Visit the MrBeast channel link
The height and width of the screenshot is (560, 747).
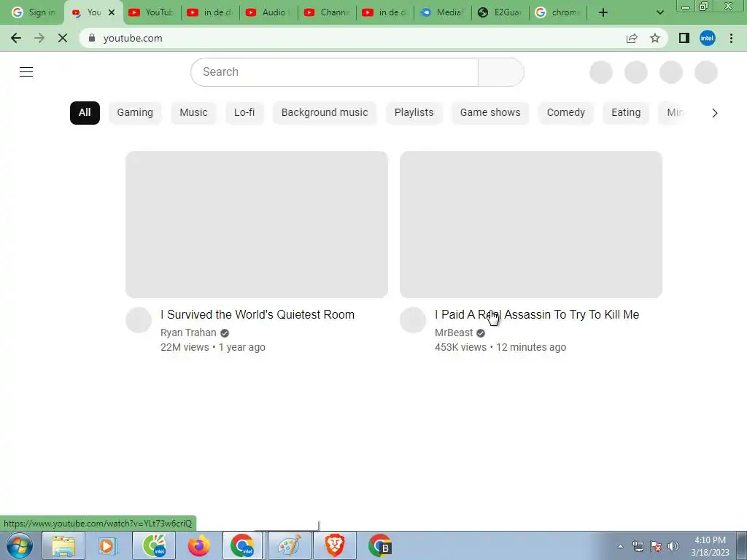coord(454,332)
